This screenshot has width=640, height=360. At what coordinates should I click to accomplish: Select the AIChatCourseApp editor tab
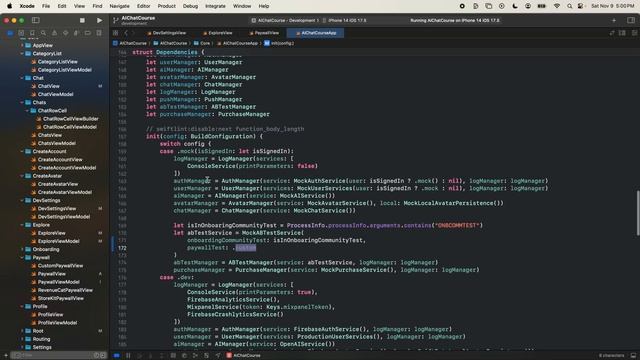pos(316,33)
